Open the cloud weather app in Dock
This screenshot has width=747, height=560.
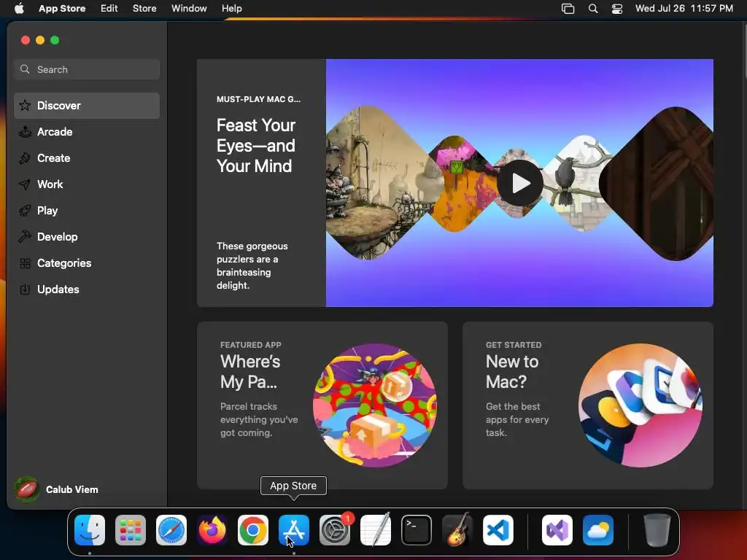click(598, 530)
